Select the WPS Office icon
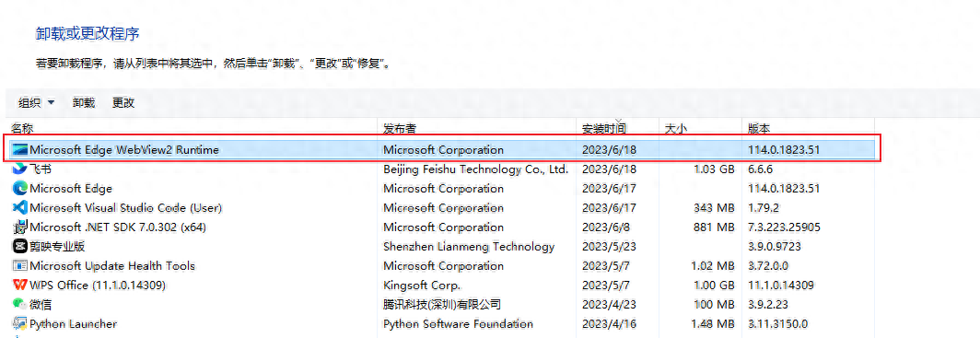 pos(20,285)
